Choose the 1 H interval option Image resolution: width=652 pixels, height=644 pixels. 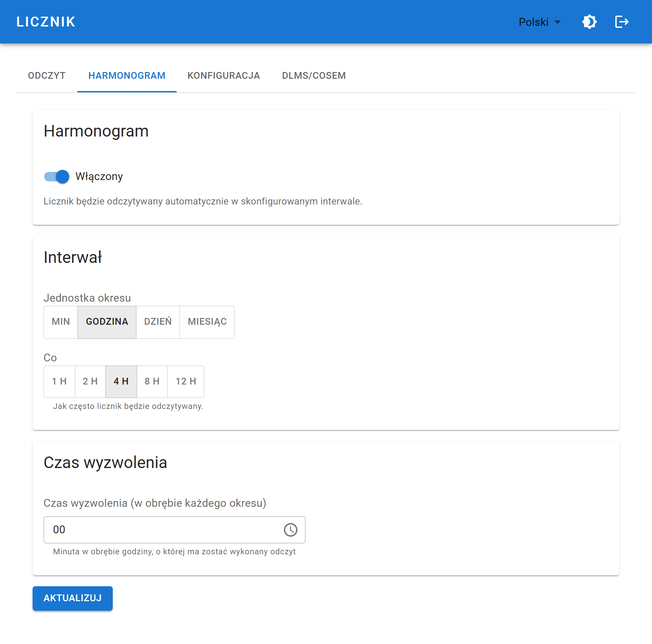click(x=59, y=381)
